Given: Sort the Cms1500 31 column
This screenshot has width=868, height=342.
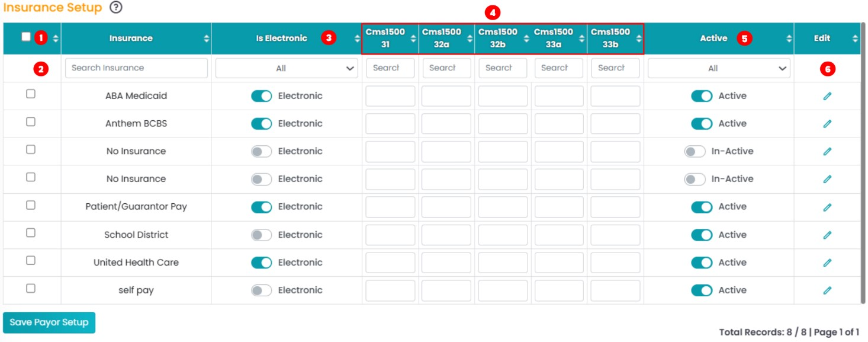Looking at the screenshot, I should [413, 39].
